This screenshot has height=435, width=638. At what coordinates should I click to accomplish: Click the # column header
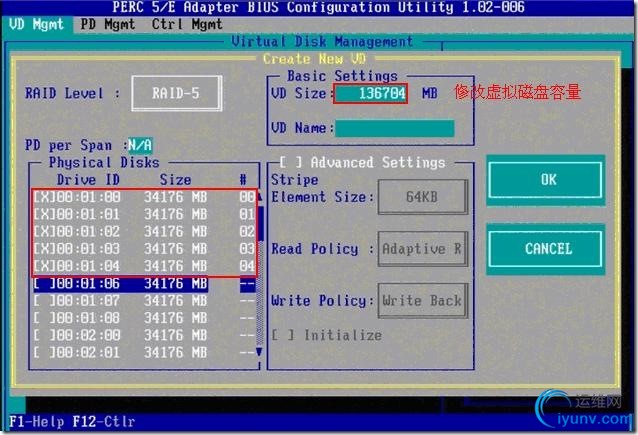click(x=243, y=180)
